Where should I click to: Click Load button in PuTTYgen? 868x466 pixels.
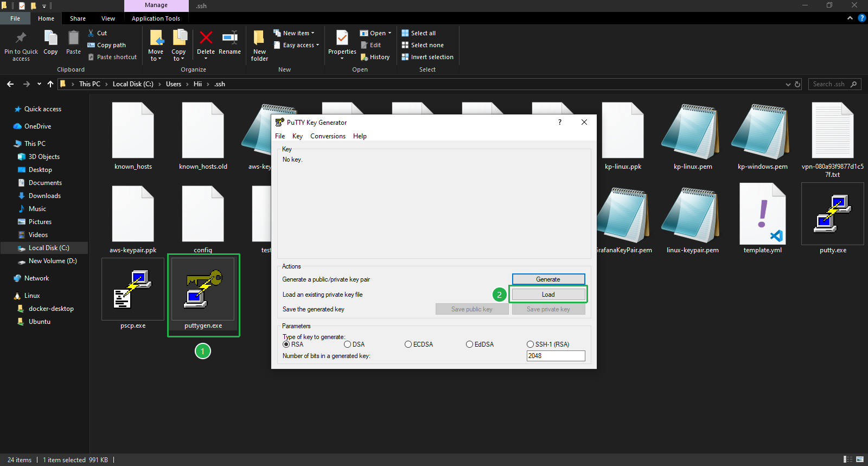(x=548, y=295)
